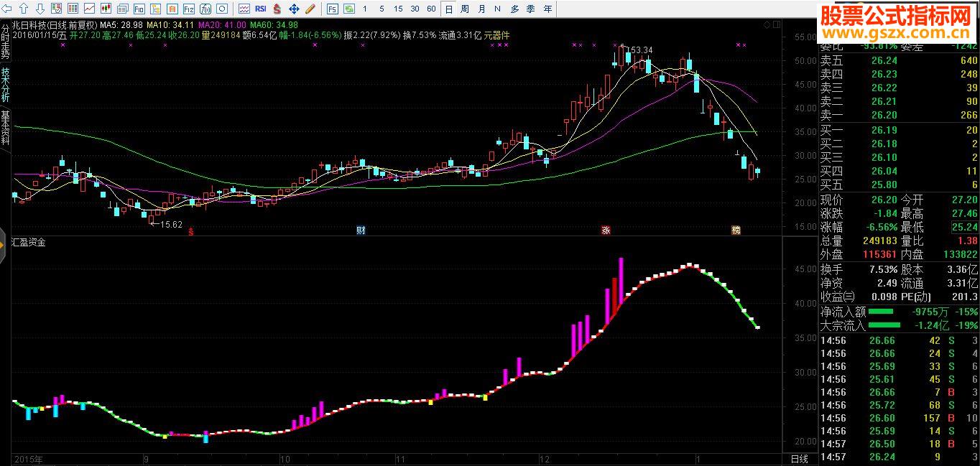Click the F10 company info icon
The image size is (980, 466).
pyautogui.click(x=139, y=9)
